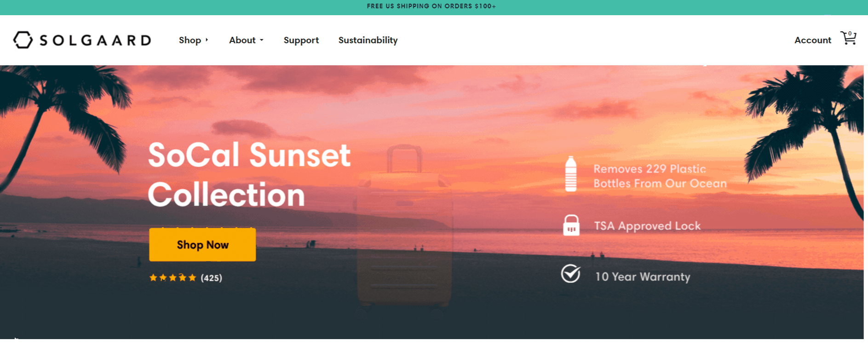The image size is (868, 346).
Task: Click the faded suitcase image
Action: [404, 225]
